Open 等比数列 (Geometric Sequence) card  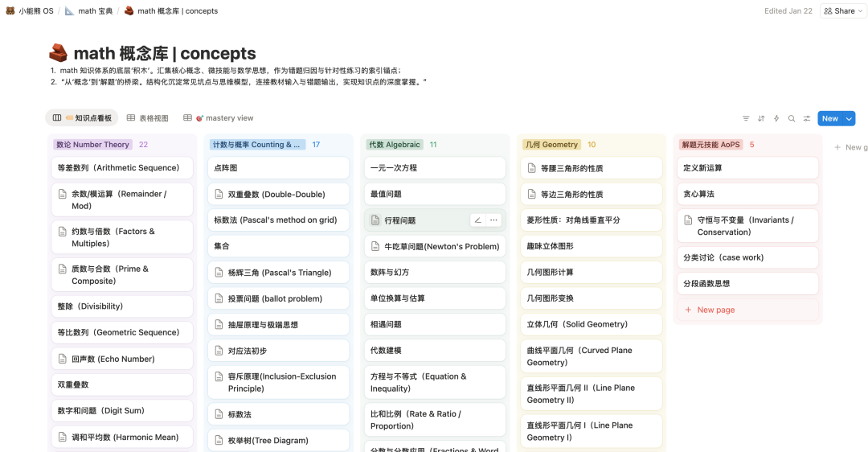click(x=122, y=332)
